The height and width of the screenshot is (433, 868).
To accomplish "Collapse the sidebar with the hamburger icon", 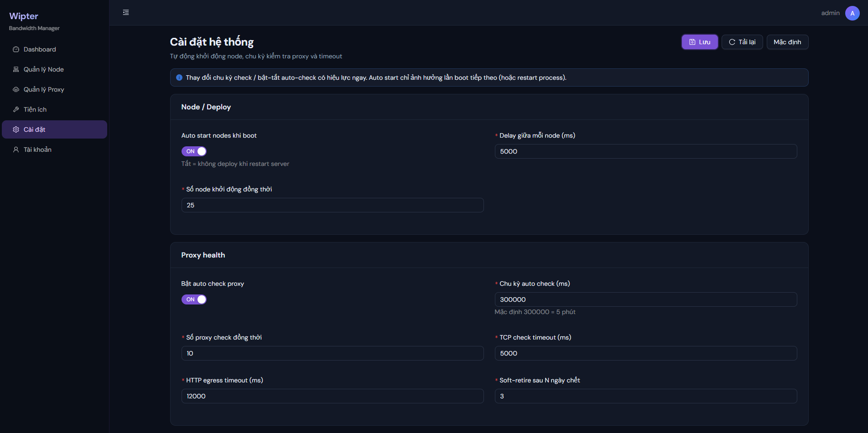I will pos(126,12).
